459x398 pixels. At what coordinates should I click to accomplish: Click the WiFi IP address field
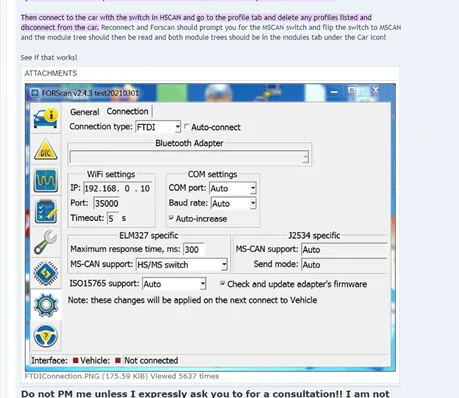tap(117, 188)
